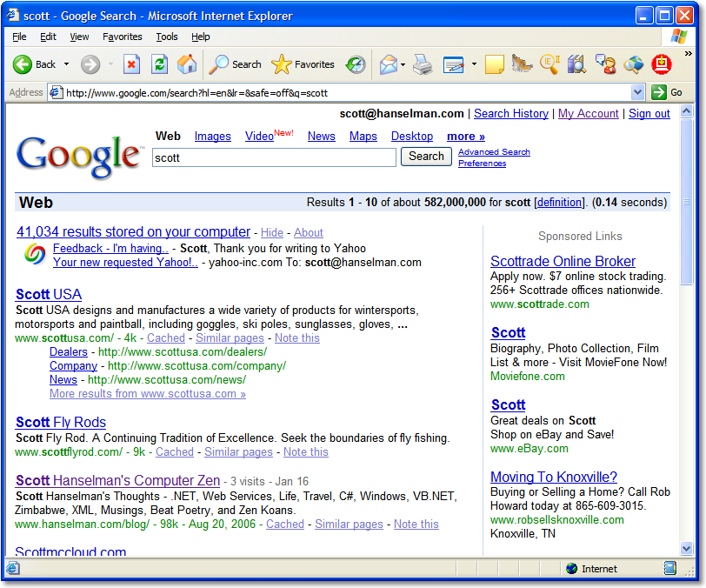Click the Go button next to address
This screenshot has height=588, width=706.
click(667, 92)
